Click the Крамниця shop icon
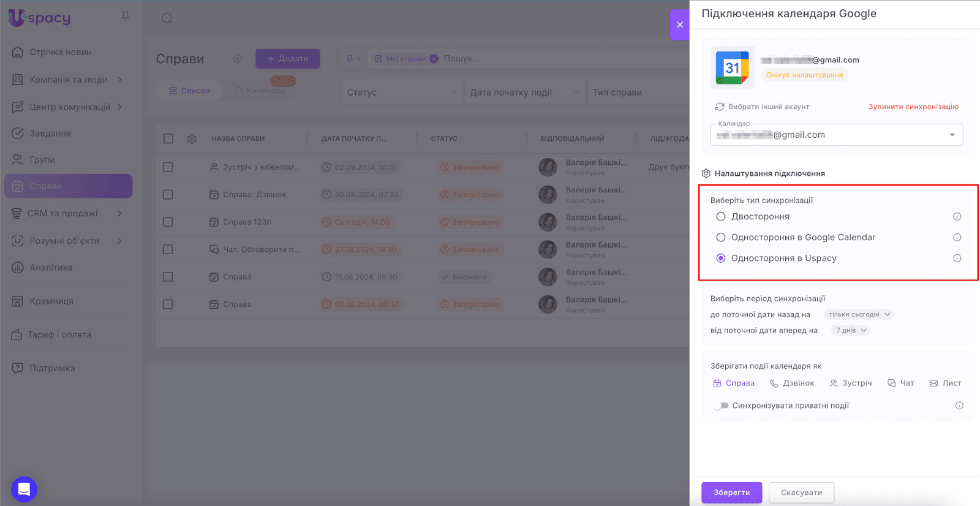 18,301
